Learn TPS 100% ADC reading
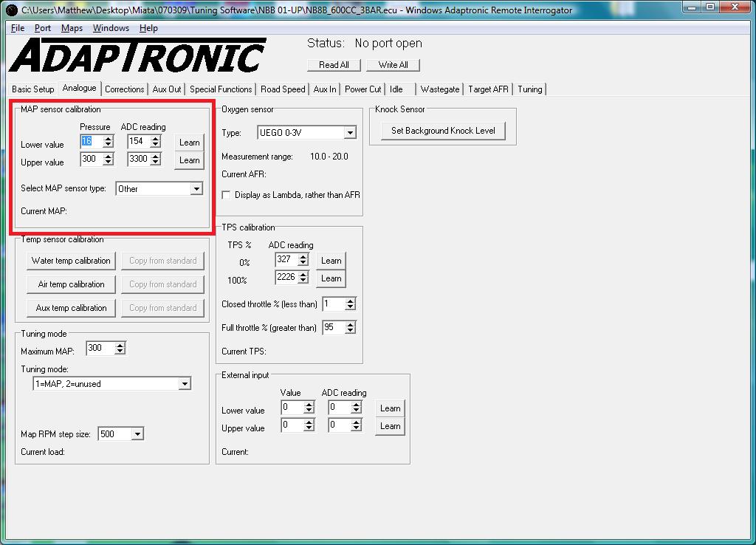The height and width of the screenshot is (545, 756). pos(331,278)
